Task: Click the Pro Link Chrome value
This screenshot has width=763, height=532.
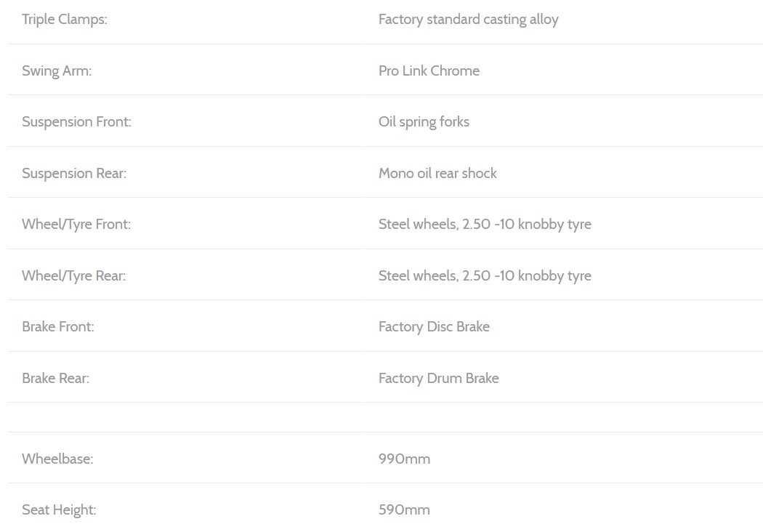Action: 429,71
